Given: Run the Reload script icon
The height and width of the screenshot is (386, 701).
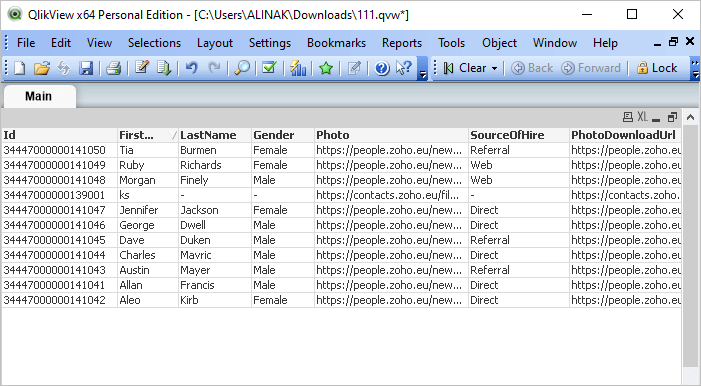Looking at the screenshot, I should pyautogui.click(x=164, y=68).
